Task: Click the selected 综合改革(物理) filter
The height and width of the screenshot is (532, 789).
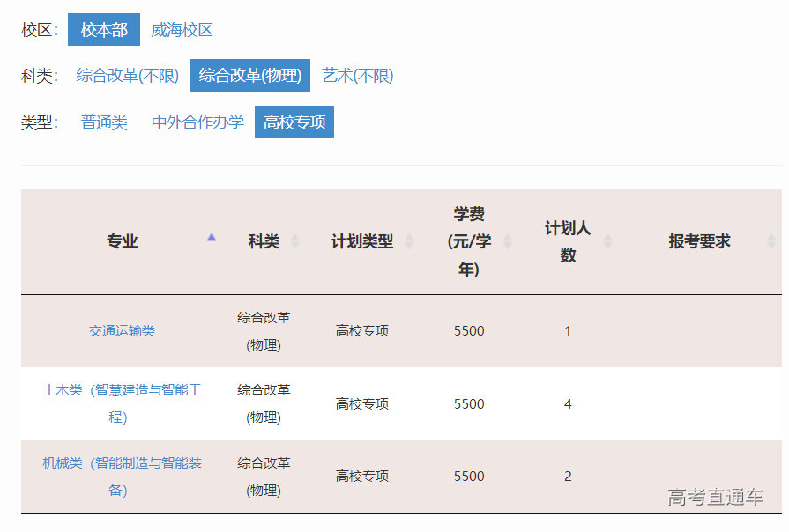Action: pyautogui.click(x=253, y=76)
